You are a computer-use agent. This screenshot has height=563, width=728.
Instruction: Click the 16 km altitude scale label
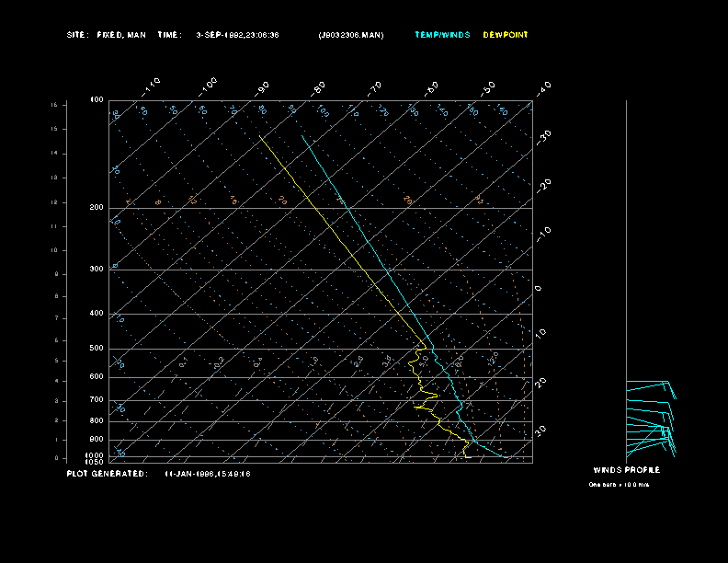(54, 105)
